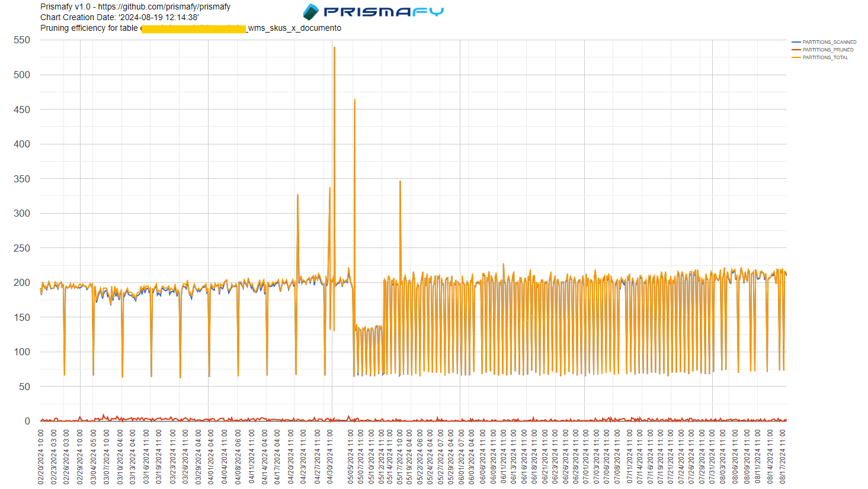Click x-axis label 03/26/2024 11:00

(x=185, y=457)
